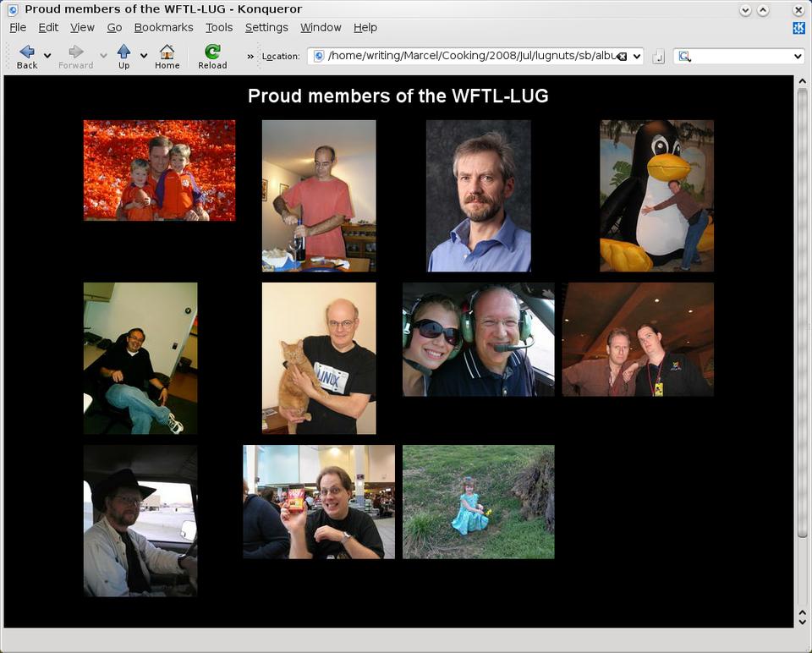Open the girl in blue dress photo
The image size is (812, 653).
pyautogui.click(x=478, y=502)
